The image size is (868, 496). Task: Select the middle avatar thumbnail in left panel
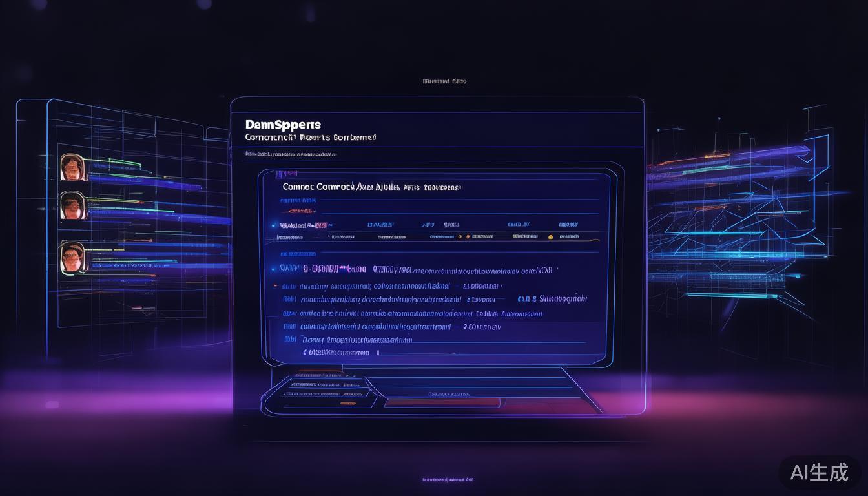[x=72, y=205]
